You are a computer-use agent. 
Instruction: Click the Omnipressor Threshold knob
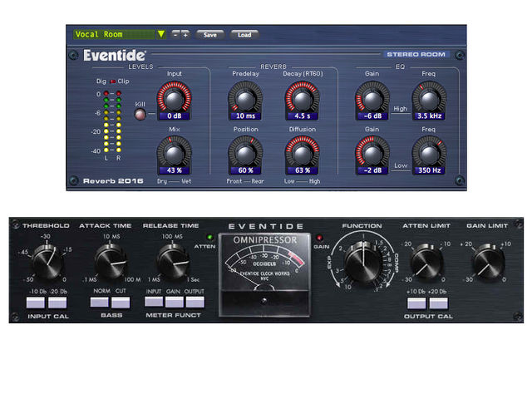click(47, 262)
